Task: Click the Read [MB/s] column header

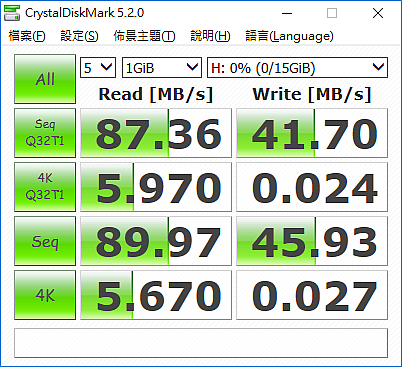Action: pos(156,94)
